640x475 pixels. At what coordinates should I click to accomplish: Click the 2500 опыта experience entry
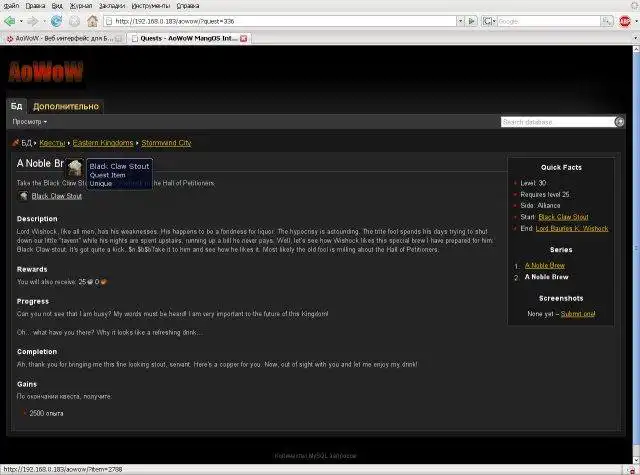pos(46,413)
